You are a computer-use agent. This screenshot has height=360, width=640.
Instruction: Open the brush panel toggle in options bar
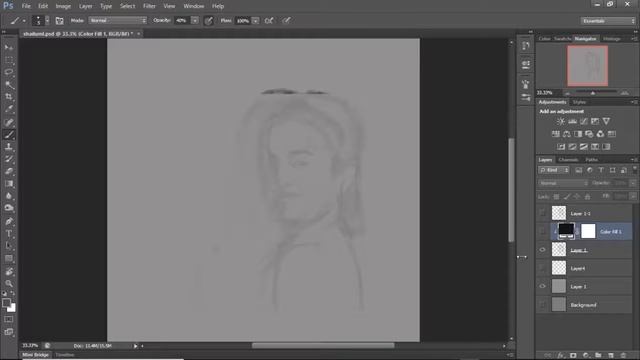pyautogui.click(x=60, y=21)
